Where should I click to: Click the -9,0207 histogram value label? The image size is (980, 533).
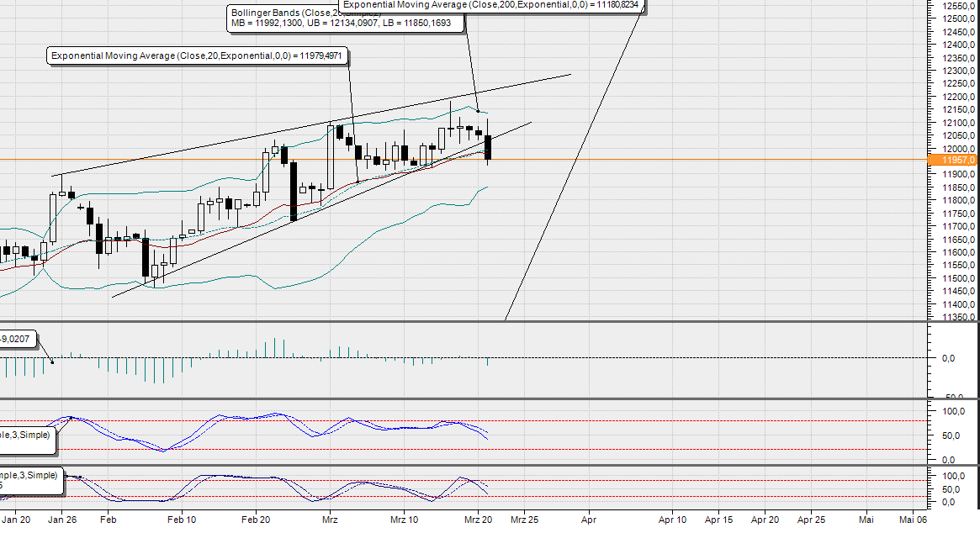18,340
